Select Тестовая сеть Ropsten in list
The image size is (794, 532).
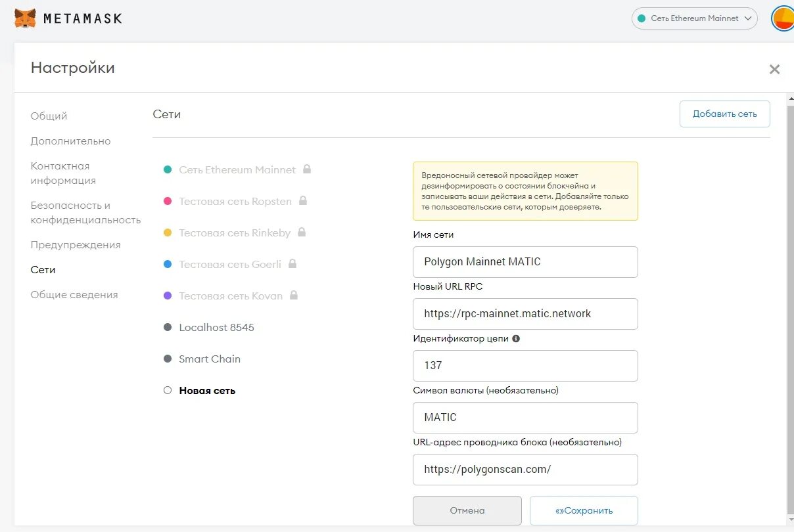click(x=235, y=201)
